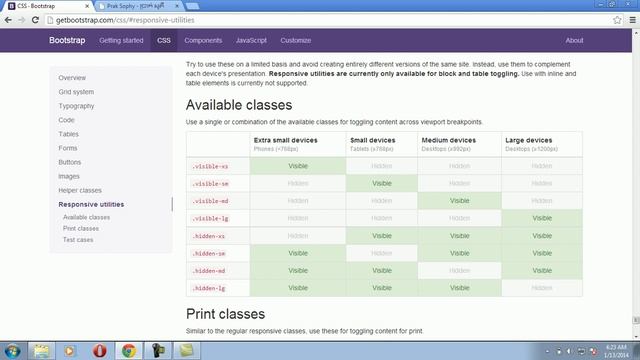
Task: Reload the page with the refresh icon
Action: click(x=35, y=20)
